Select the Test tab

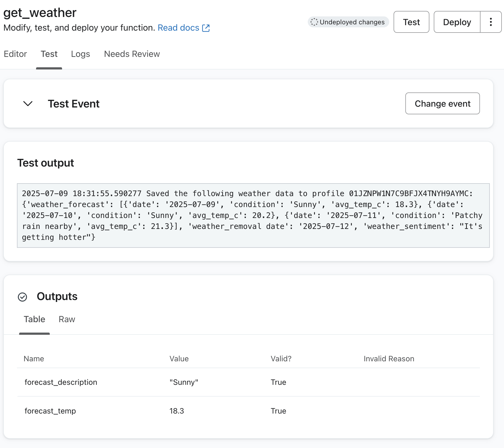[49, 54]
